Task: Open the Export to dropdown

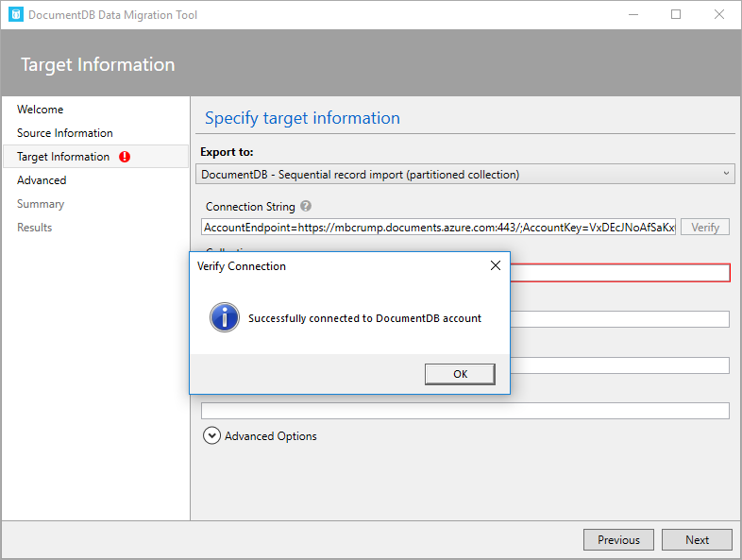Action: pyautogui.click(x=464, y=174)
